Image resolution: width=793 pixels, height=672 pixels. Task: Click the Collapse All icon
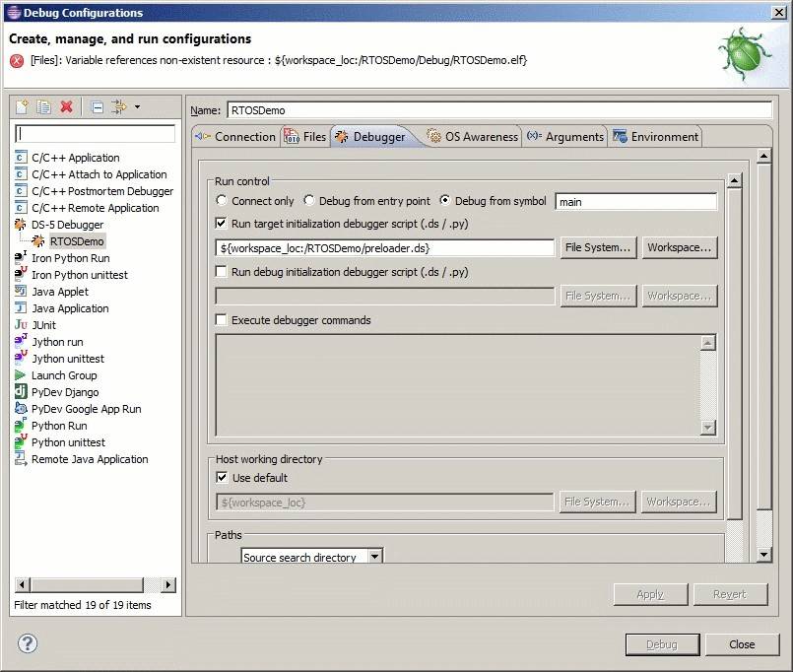click(x=98, y=106)
